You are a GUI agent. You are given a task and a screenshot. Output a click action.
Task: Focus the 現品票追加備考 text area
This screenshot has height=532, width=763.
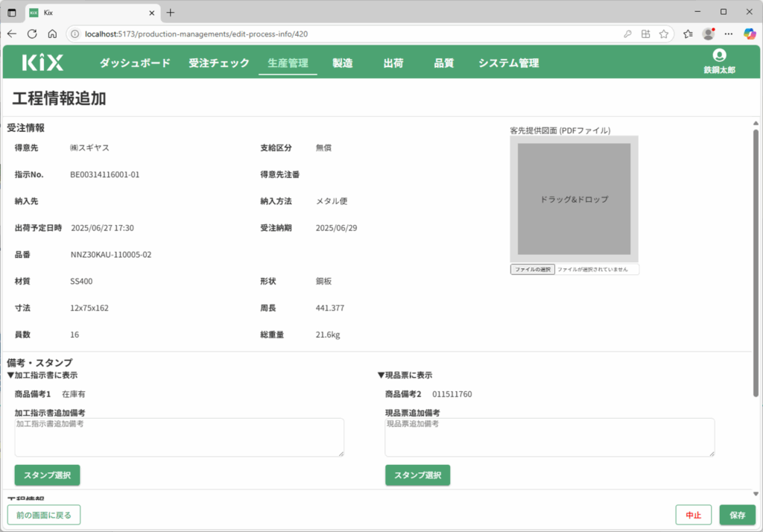(550, 437)
